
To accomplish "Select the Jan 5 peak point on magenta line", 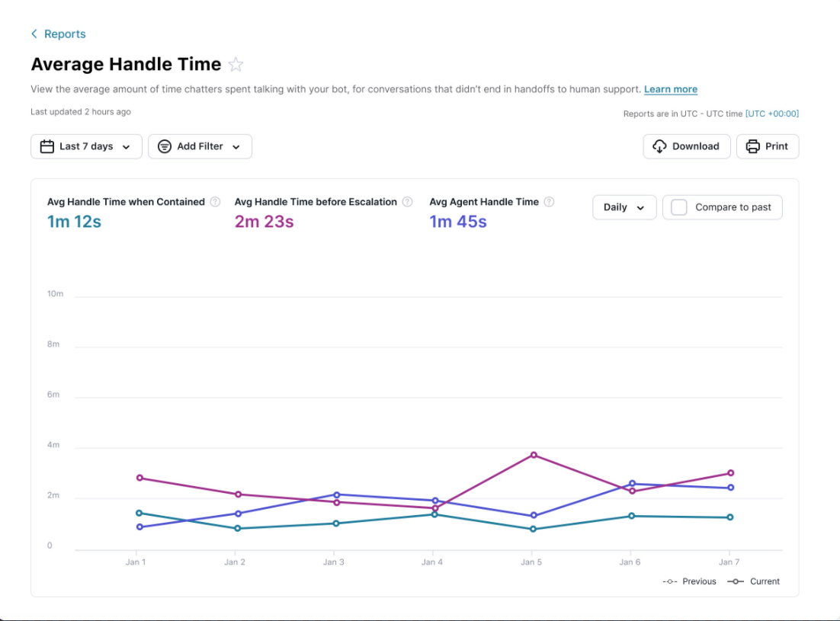I will tap(534, 455).
